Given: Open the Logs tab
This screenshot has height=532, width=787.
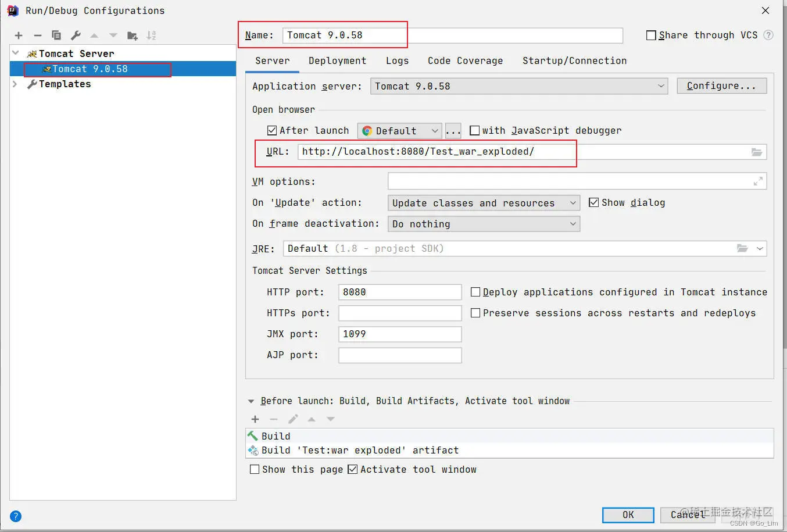Looking at the screenshot, I should (397, 61).
